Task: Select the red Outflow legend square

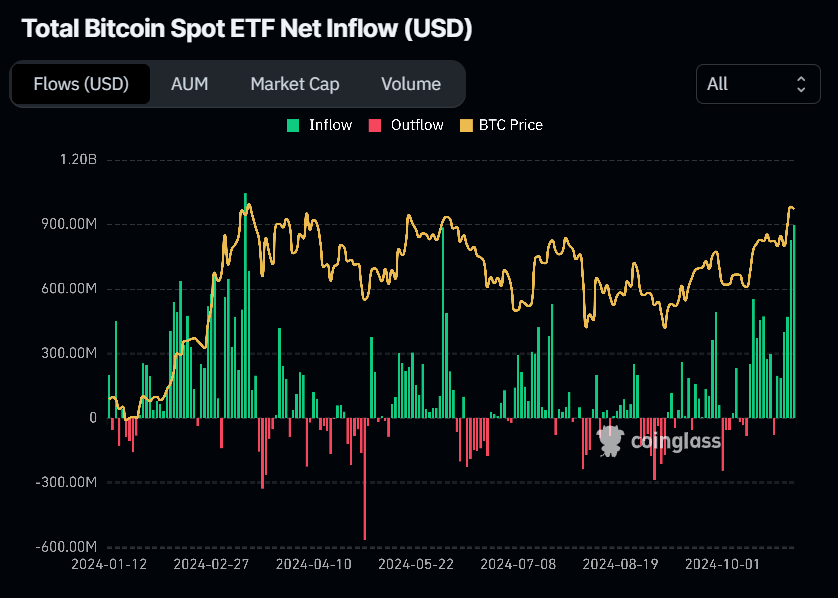Action: 376,125
